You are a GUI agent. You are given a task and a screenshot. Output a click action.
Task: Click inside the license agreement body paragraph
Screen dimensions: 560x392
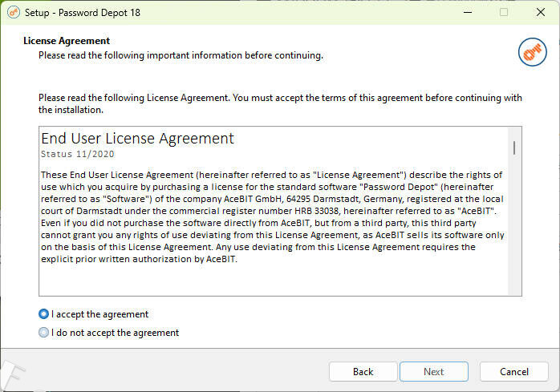click(x=273, y=216)
